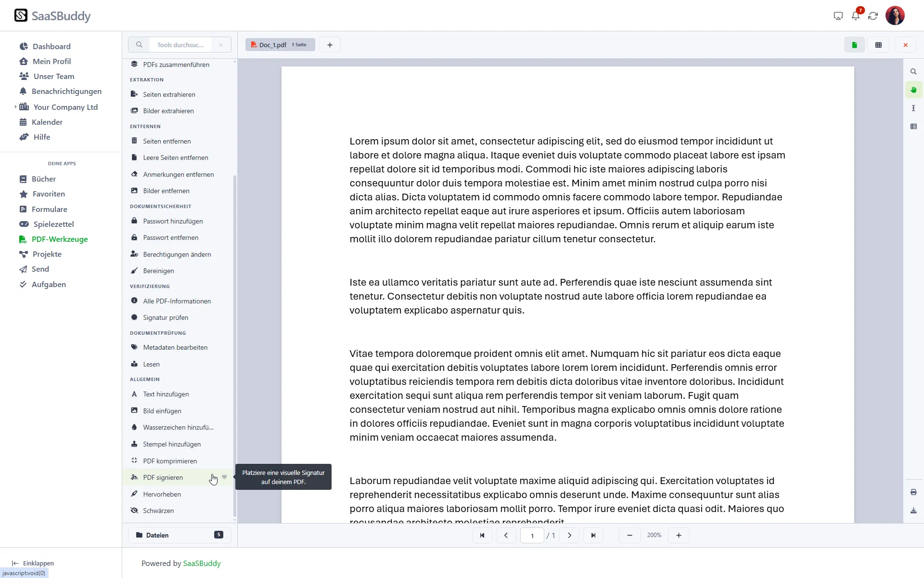Click the Tools durchsuchen search field
Image resolution: width=924 pixels, height=578 pixels.
click(181, 45)
